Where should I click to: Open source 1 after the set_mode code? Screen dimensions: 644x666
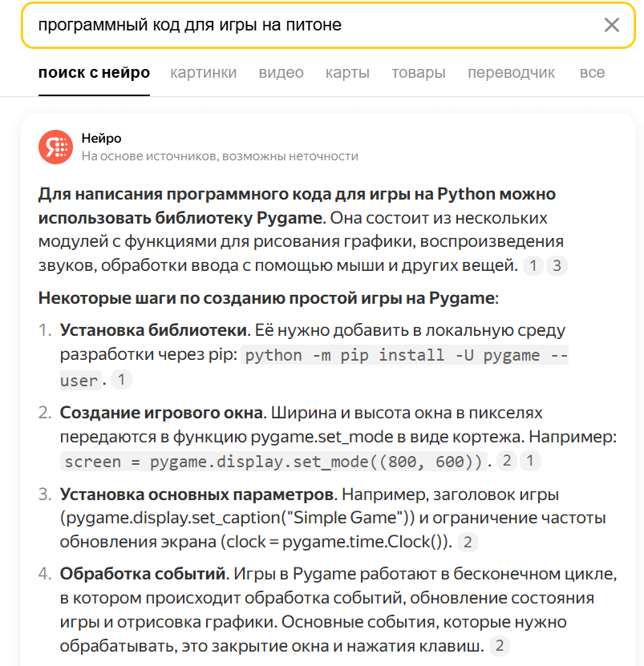(x=531, y=462)
